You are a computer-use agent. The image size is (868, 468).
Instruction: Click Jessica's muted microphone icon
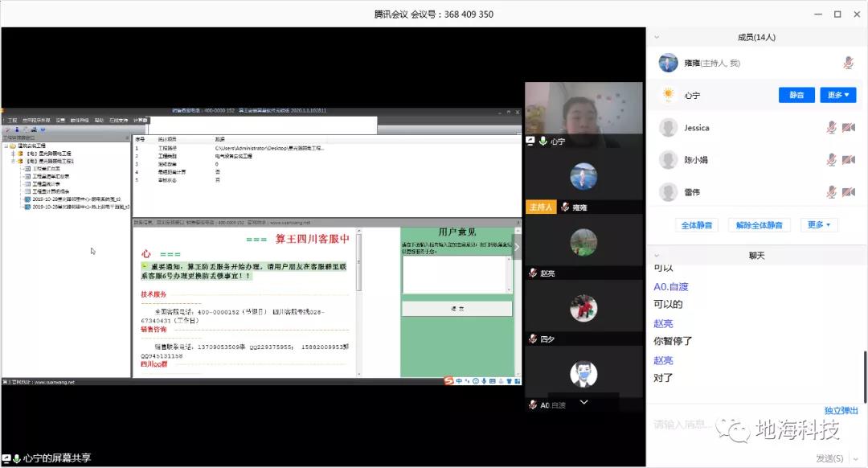pos(832,128)
